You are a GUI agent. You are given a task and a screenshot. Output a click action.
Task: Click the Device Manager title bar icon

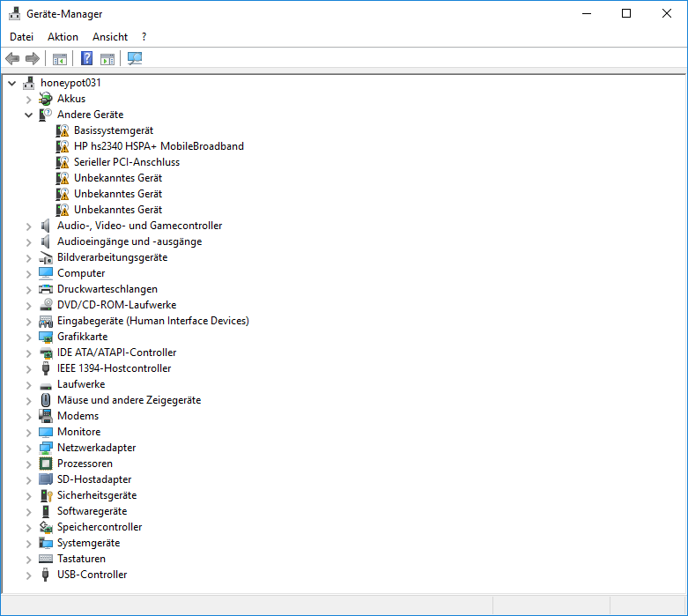[14, 13]
